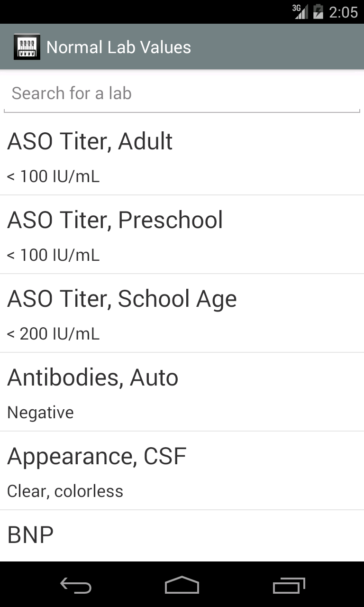This screenshot has width=364, height=607.
Task: Tap the 2:05 clock in status bar
Action: coord(343,12)
